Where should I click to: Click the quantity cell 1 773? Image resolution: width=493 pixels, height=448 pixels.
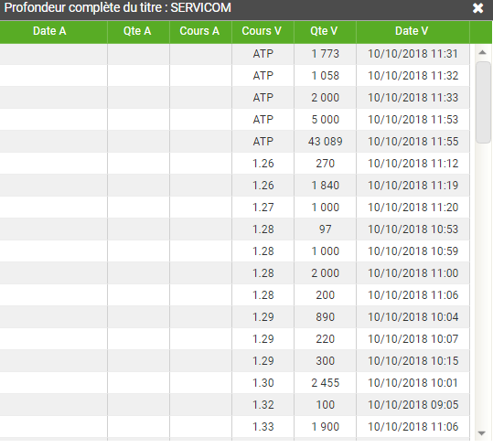point(325,54)
